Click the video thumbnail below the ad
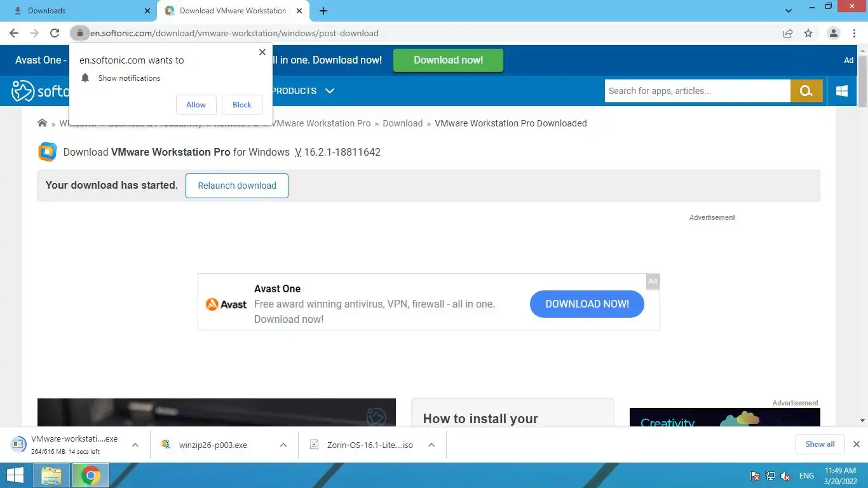The width and height of the screenshot is (868, 488). 217,412
